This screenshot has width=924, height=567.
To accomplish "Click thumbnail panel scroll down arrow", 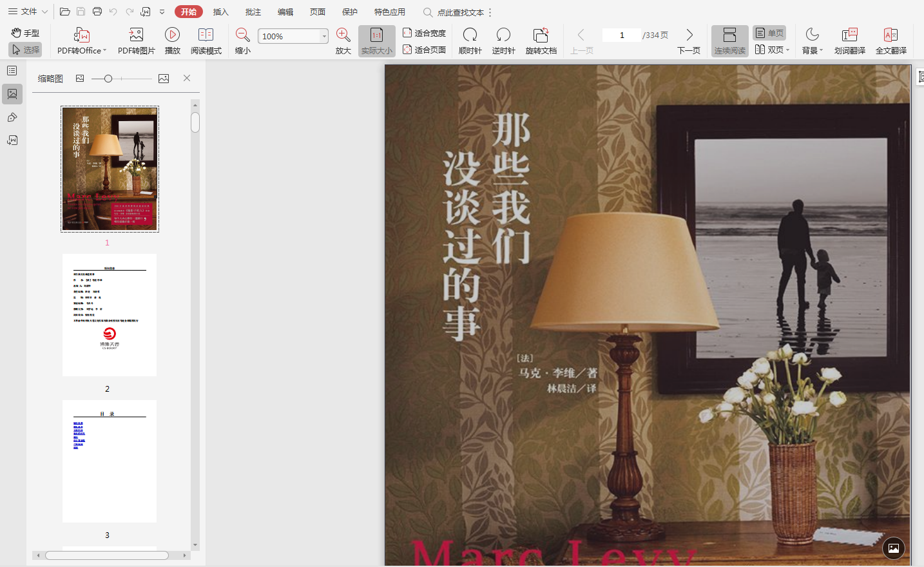I will (195, 545).
